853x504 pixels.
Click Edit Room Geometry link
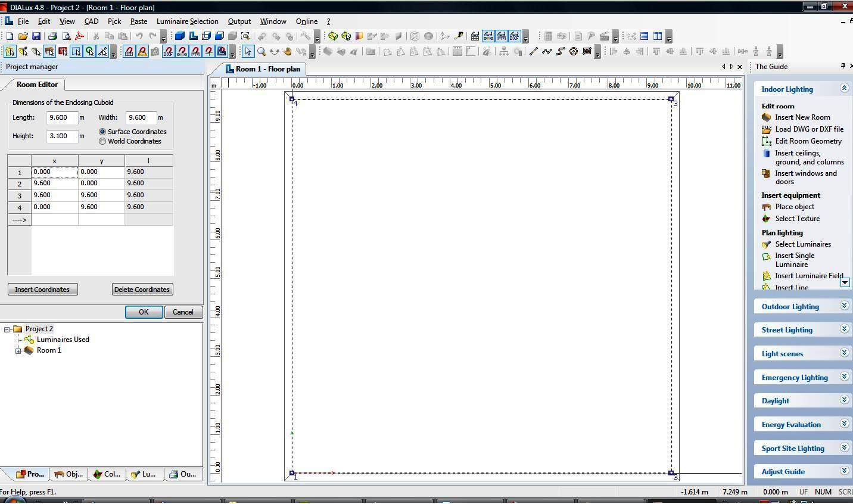[808, 141]
